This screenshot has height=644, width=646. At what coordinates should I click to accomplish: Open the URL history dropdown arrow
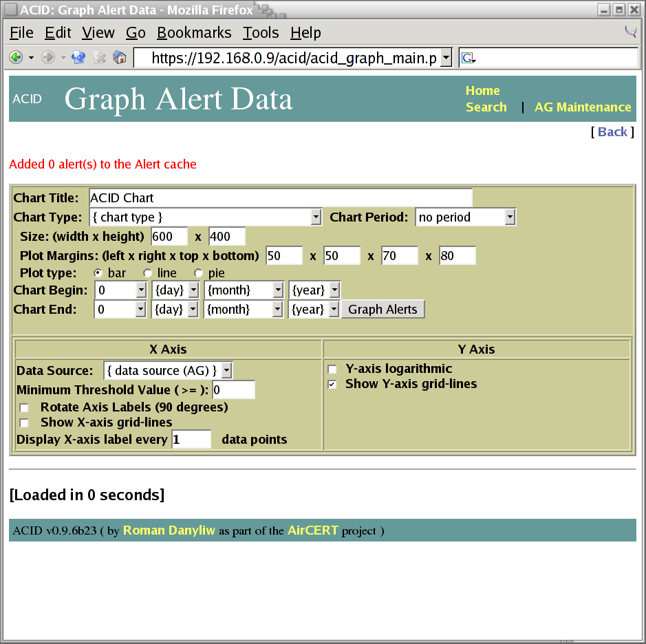point(446,58)
